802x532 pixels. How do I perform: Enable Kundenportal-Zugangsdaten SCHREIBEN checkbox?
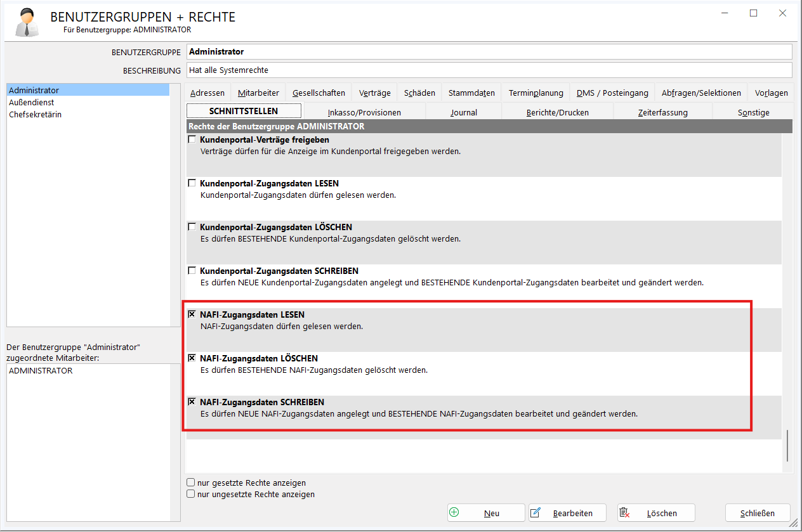(192, 271)
